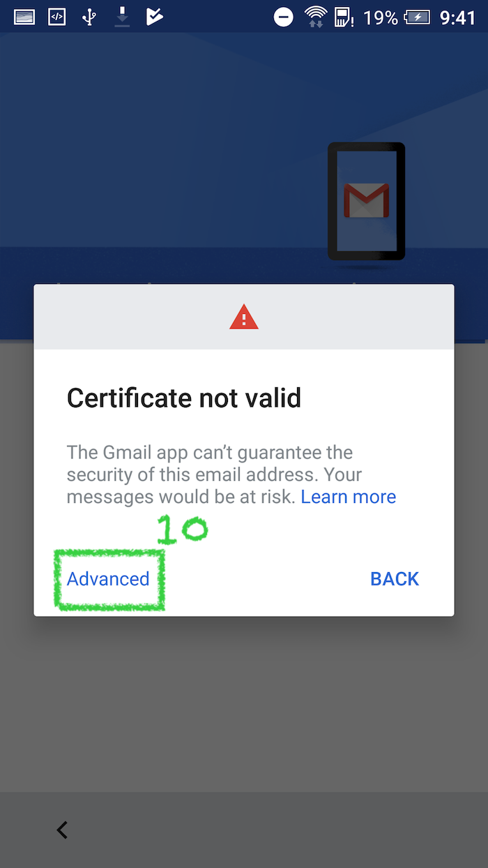
Task: Tap the 19% battery percentage
Action: 380,17
